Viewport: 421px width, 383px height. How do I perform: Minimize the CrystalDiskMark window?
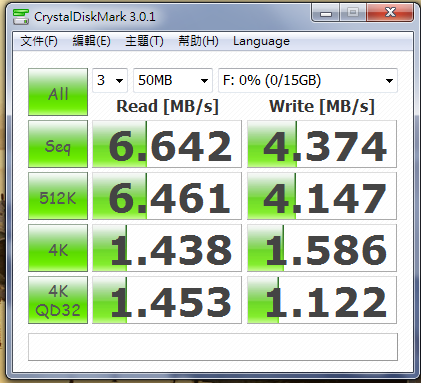coord(325,13)
